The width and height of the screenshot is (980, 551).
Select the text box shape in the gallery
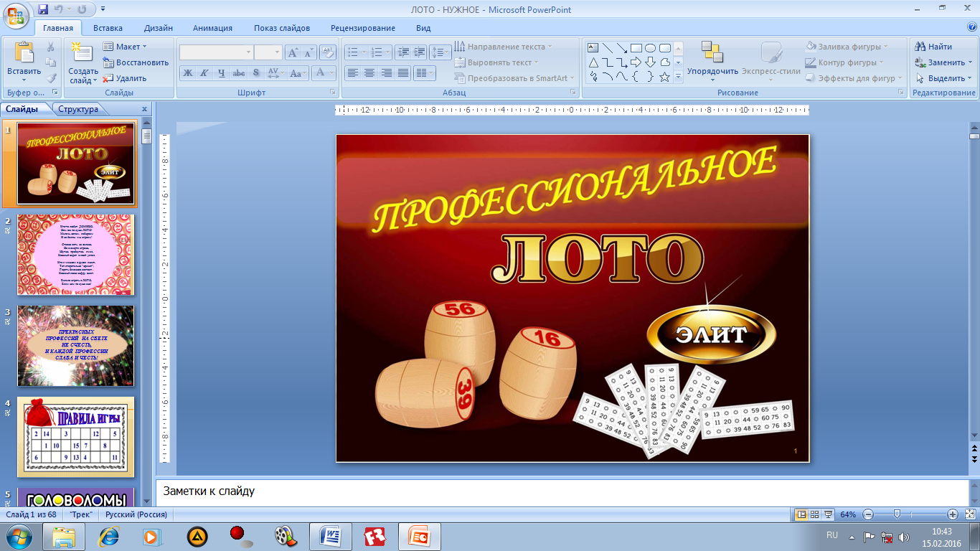pos(593,48)
